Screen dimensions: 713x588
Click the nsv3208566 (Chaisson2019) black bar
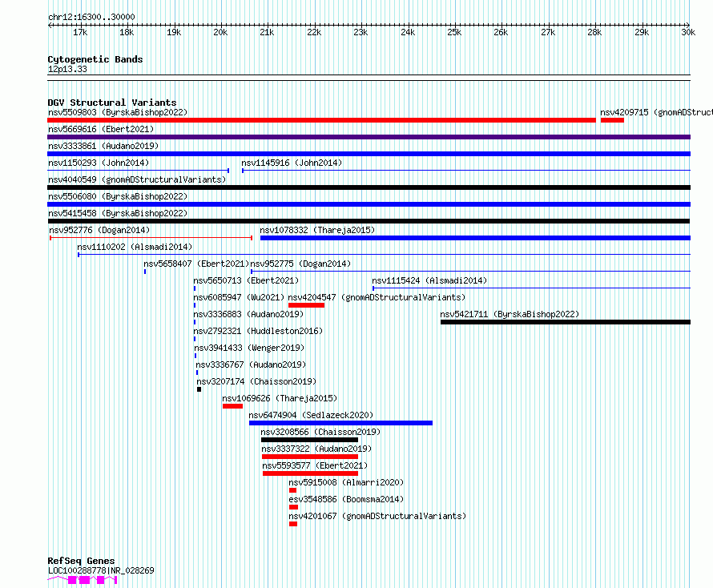(x=310, y=440)
